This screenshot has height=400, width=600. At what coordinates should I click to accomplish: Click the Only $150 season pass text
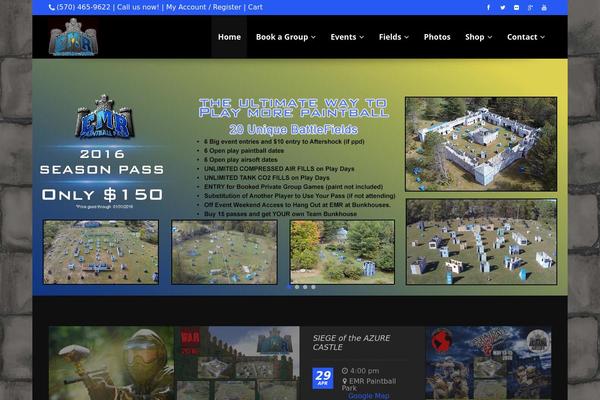[102, 194]
